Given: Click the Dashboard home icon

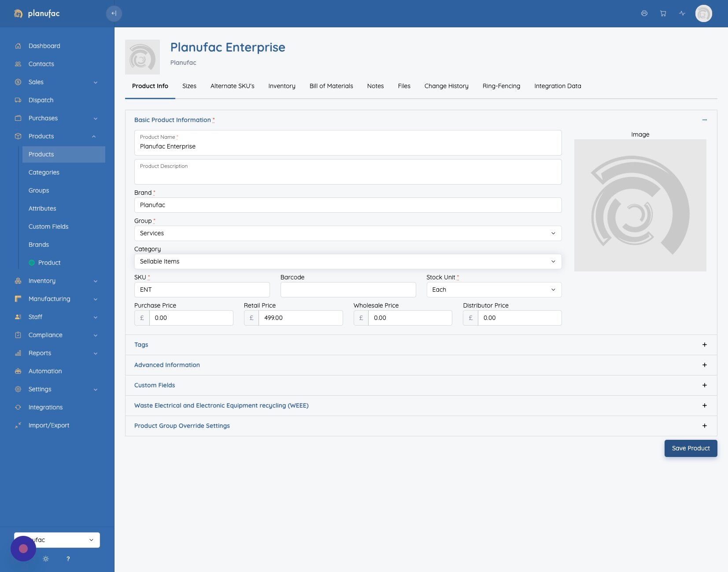Looking at the screenshot, I should coord(18,46).
